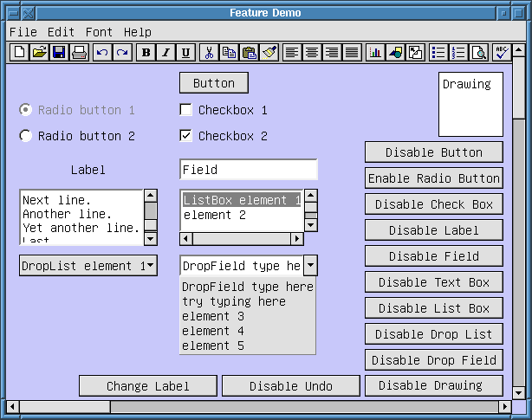Open the Edit menu

[x=61, y=32]
